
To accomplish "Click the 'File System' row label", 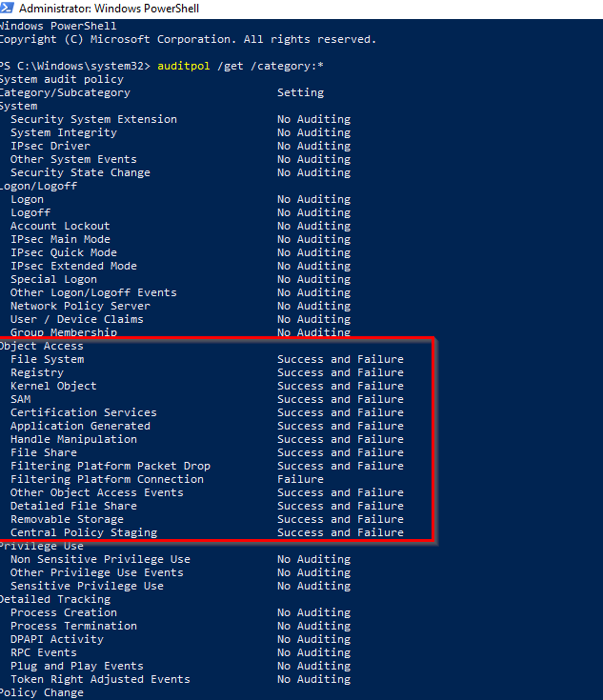I will click(48, 359).
